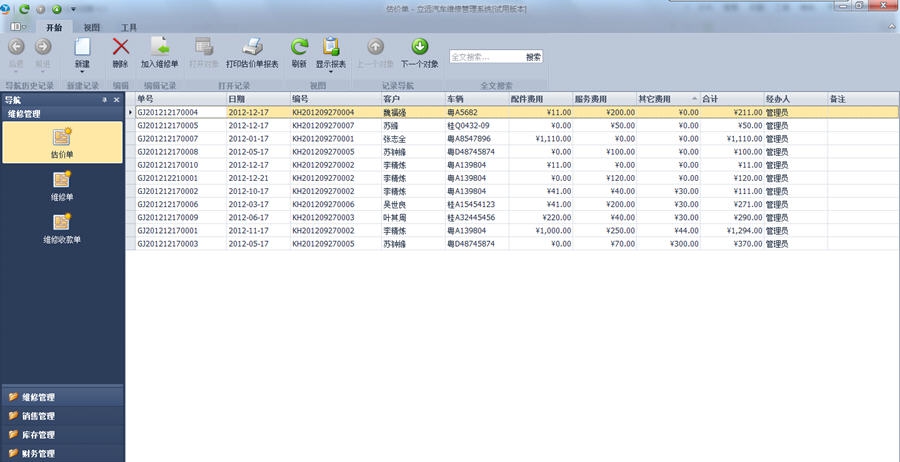Switch to the 工具 ribbon tab

[129, 27]
